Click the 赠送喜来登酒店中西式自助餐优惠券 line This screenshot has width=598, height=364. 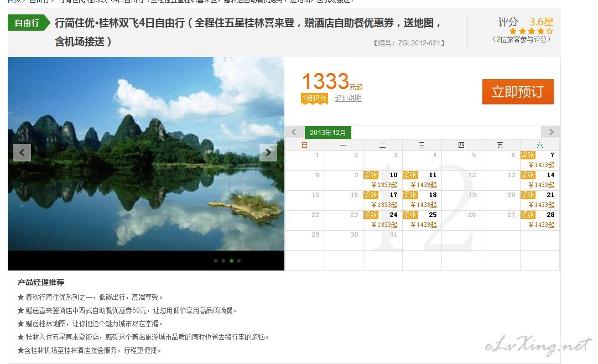[x=127, y=310]
